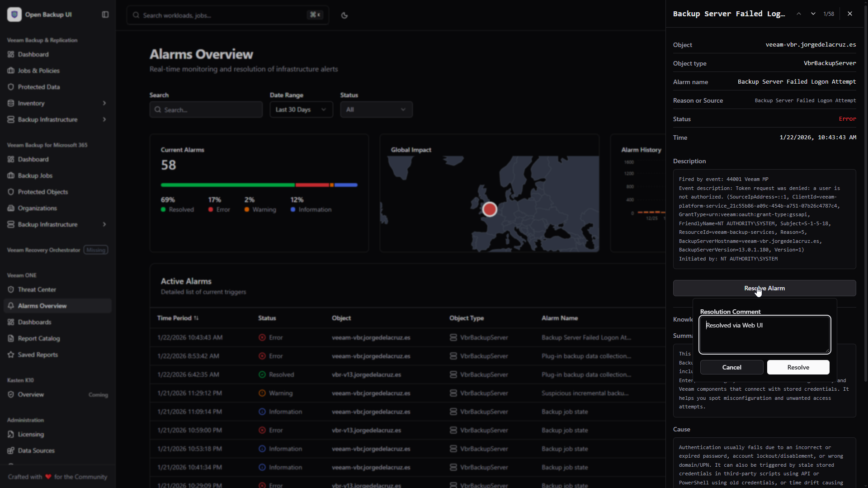Collapse the navigation sidebar
The width and height of the screenshot is (868, 488).
105,14
